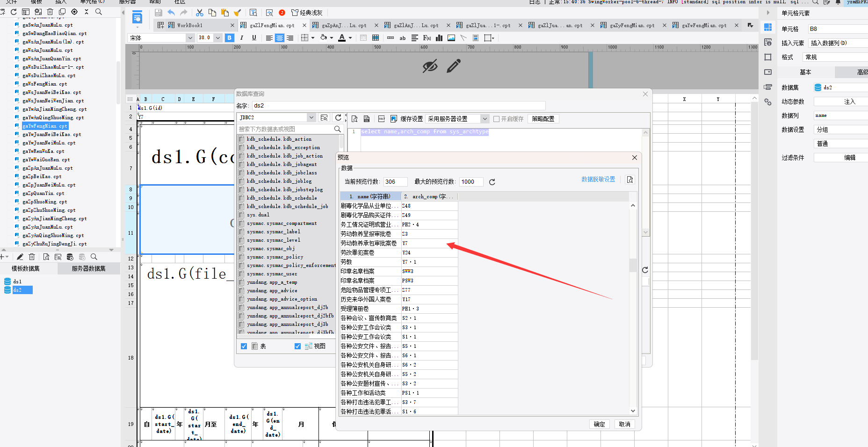
Task: Click the font color A swatch
Action: point(342,38)
